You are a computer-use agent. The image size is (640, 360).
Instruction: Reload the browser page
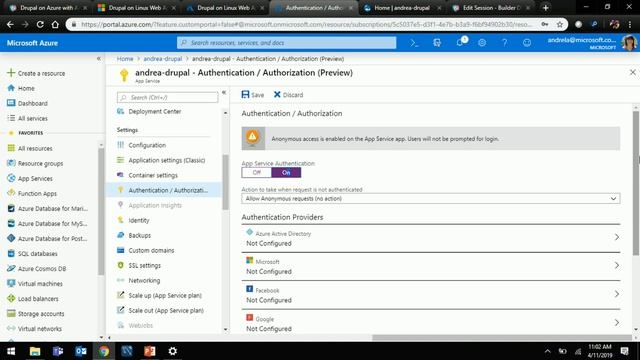tap(40, 24)
